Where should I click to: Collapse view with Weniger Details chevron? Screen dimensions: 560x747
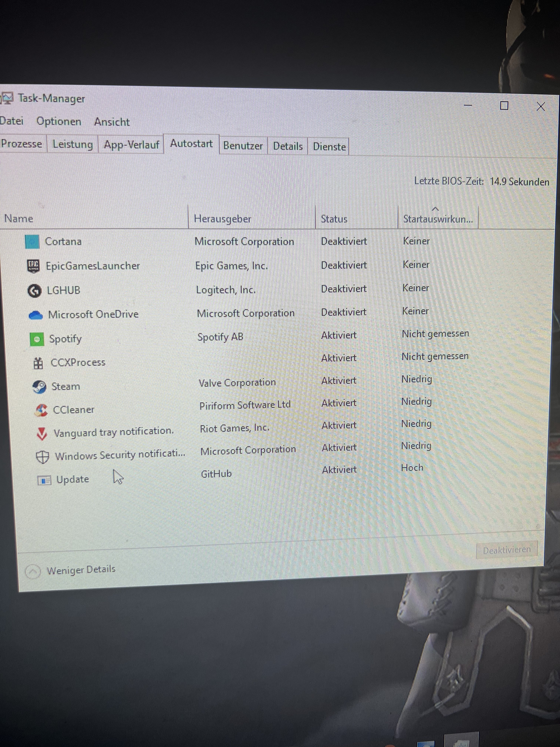click(33, 571)
